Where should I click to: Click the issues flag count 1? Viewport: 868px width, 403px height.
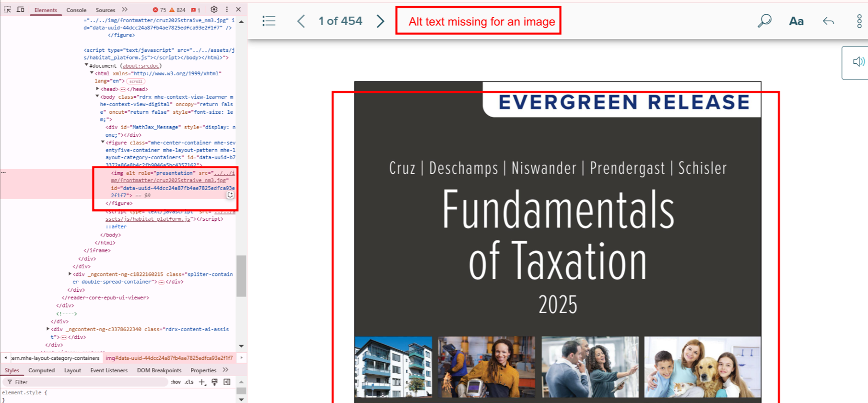click(x=196, y=10)
